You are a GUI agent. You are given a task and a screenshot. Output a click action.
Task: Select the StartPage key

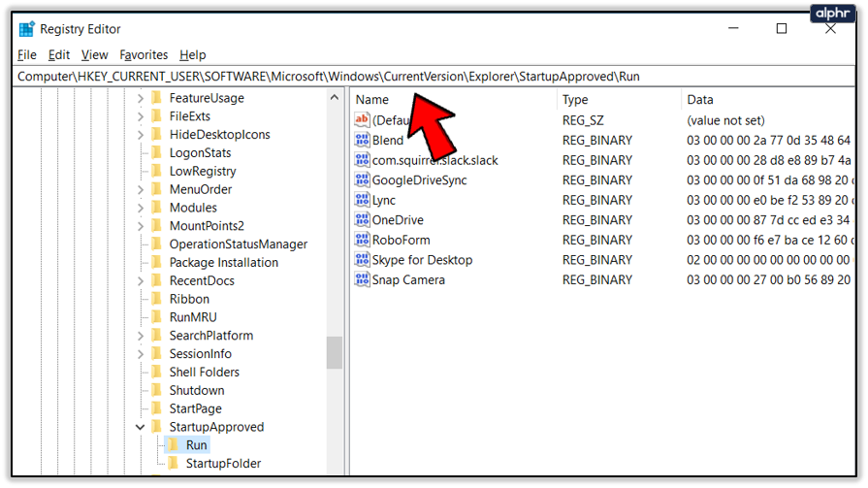pos(195,408)
